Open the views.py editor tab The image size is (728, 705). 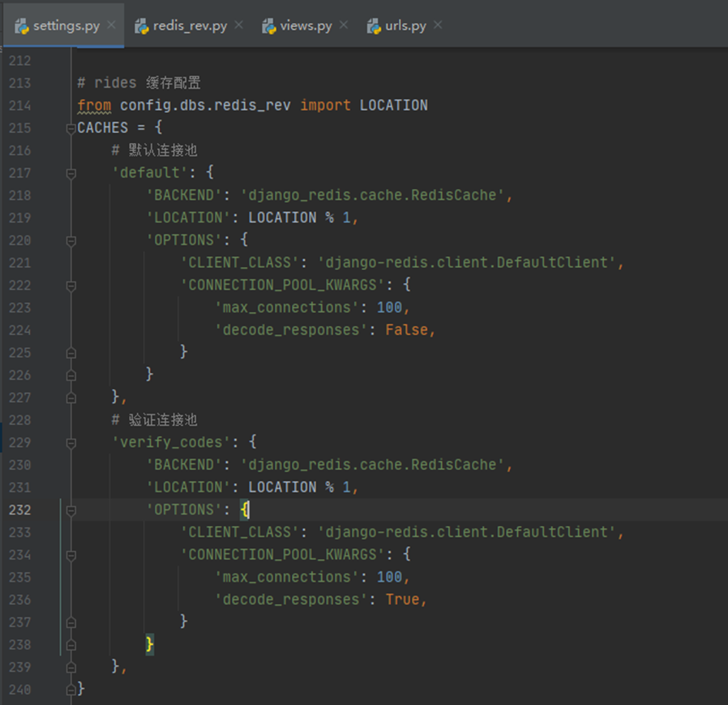306,26
